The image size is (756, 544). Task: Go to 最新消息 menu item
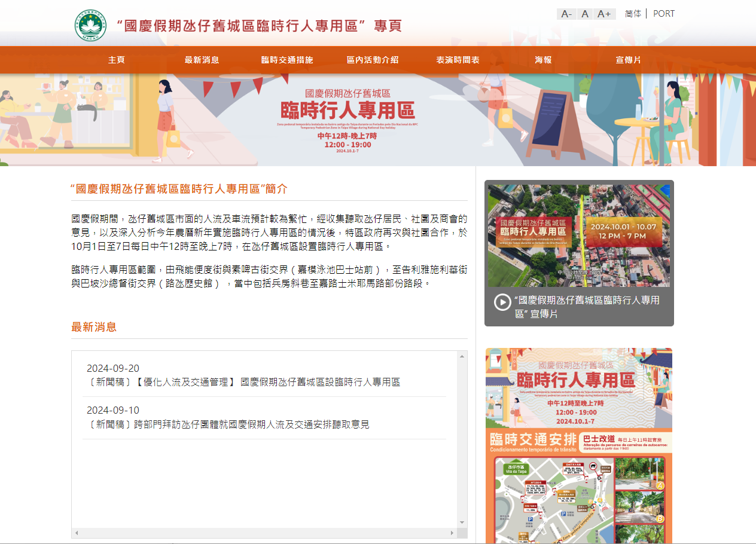pos(202,60)
